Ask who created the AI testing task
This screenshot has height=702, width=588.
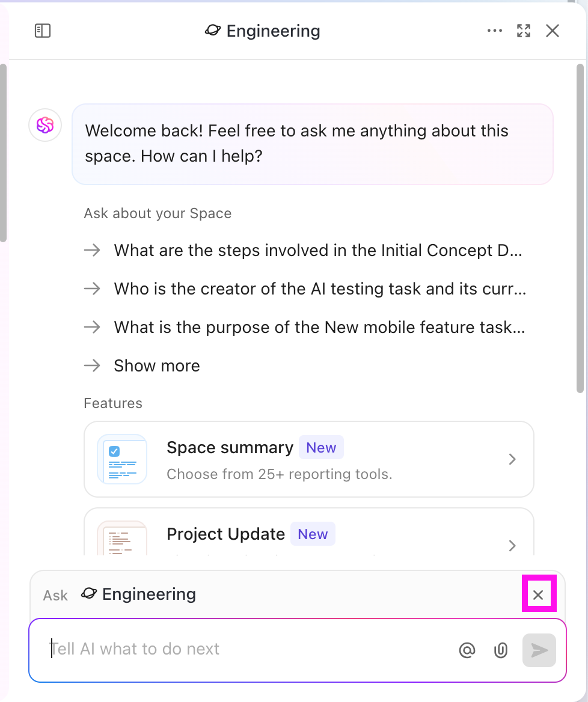click(320, 289)
